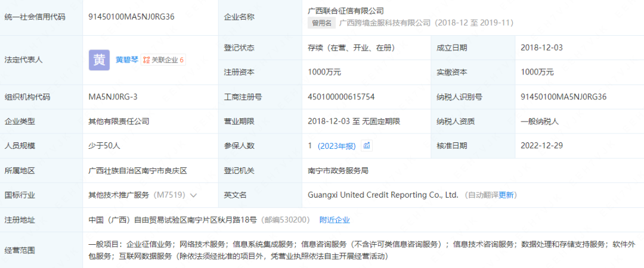
Task: Click the 登记状态 label cell
Action: point(259,48)
